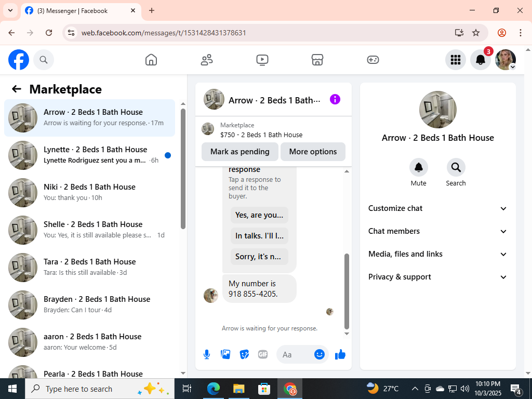The height and width of the screenshot is (399, 532).
Task: Click the back arrow beside Marketplace heading
Action: pos(17,89)
